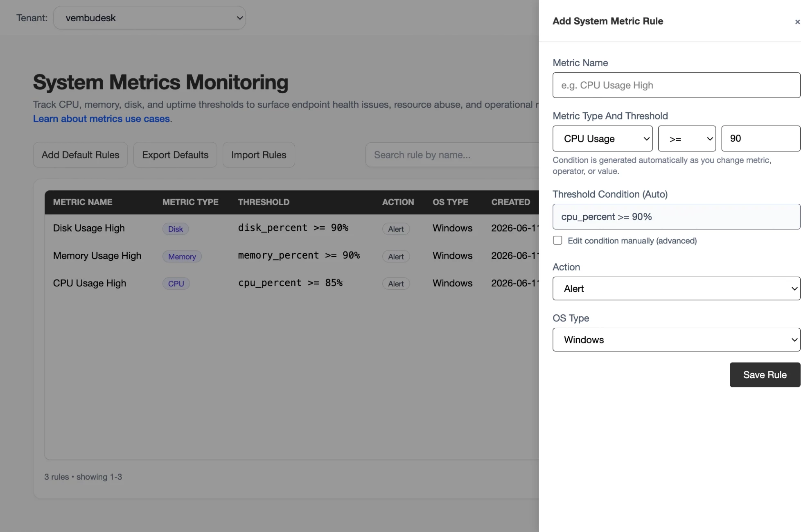801x532 pixels.
Task: Click Import Rules button
Action: click(259, 155)
